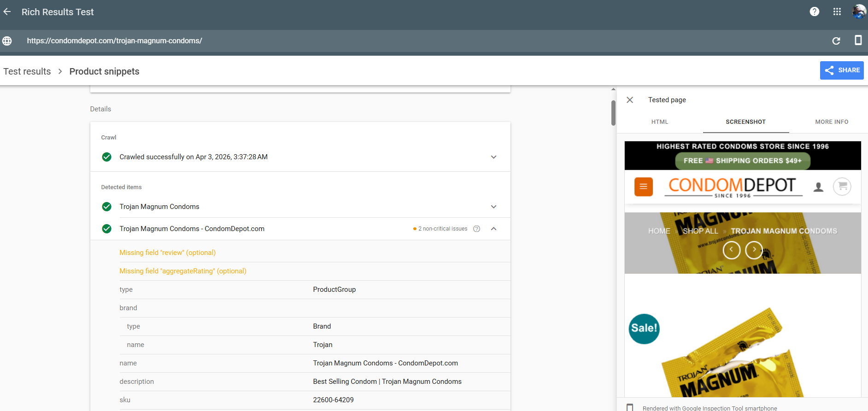
Task: Click the next arrow in the preview banner
Action: [x=754, y=250]
